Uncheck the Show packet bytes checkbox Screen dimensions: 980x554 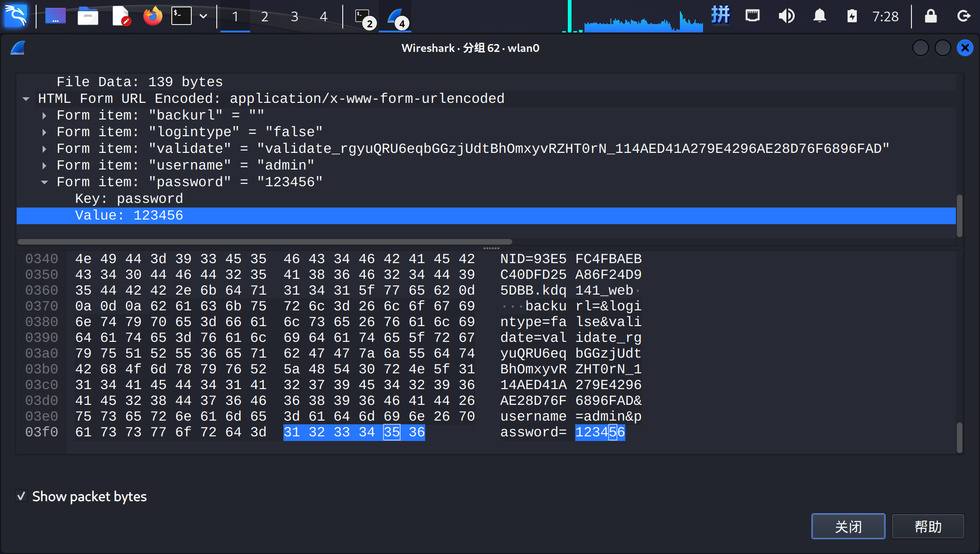(x=21, y=496)
